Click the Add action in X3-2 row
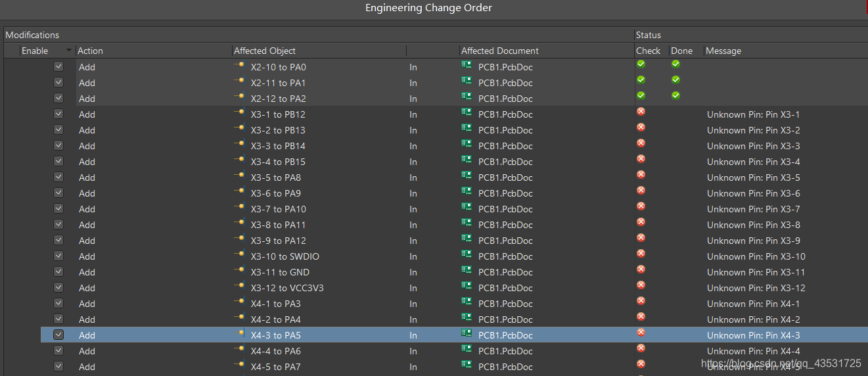868x376 pixels. click(87, 130)
